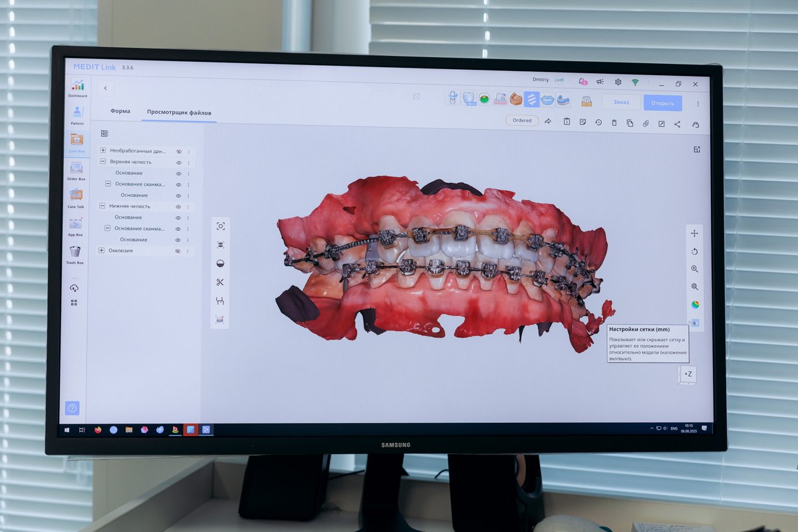Select the rotate view tool
The width and height of the screenshot is (798, 532).
point(694,251)
